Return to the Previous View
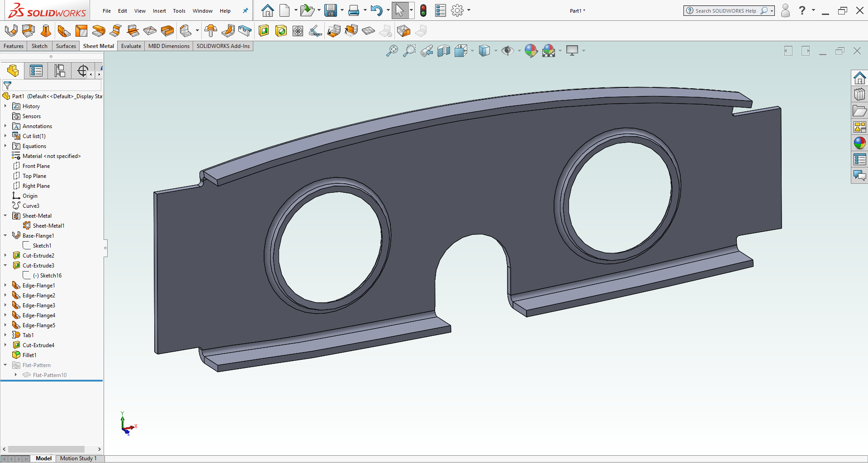The height and width of the screenshot is (463, 868). 426,51
